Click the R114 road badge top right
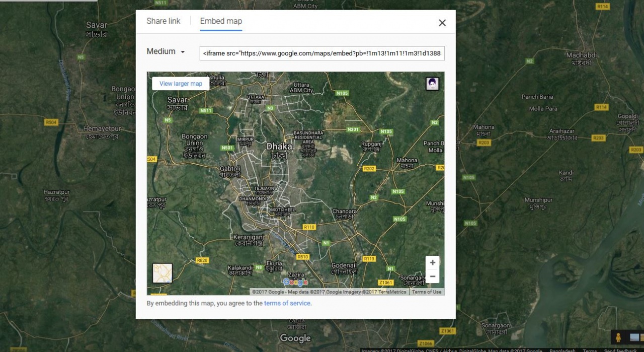644x352 pixels. coord(602,7)
